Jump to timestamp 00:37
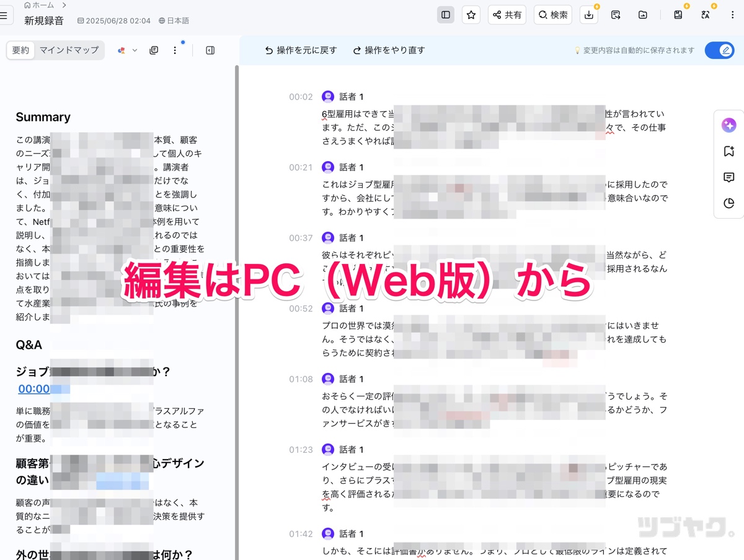744x560 pixels. click(301, 238)
